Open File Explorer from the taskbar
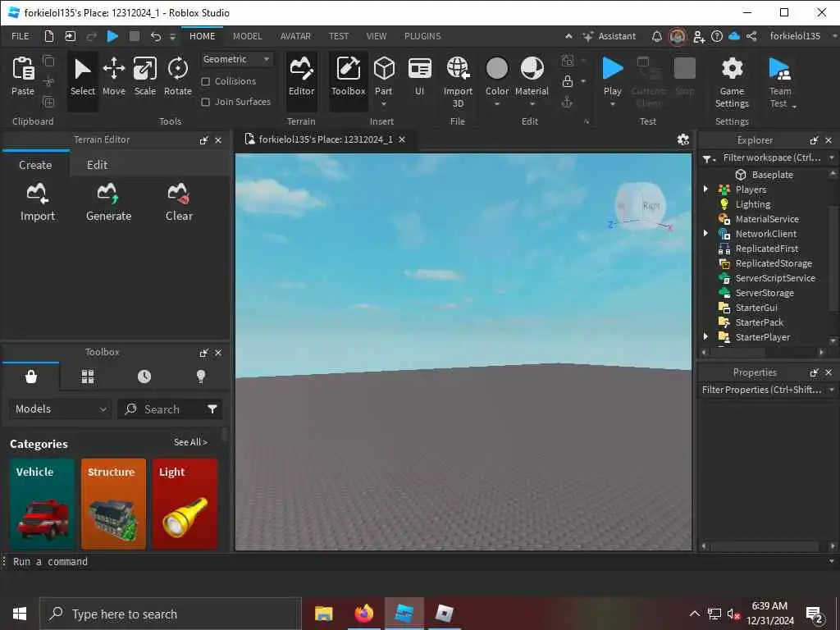This screenshot has height=630, width=840. pyautogui.click(x=323, y=614)
